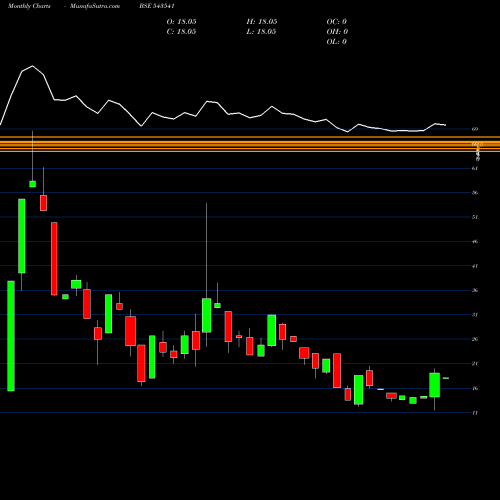Viewport: 500px width, 500px height.
Task: Click the 'OH: 0' readout
Action: (337, 32)
